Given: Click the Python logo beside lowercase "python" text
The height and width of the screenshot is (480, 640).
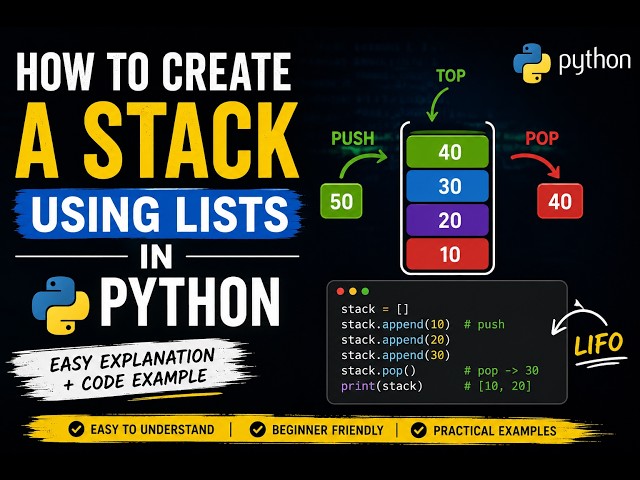Looking at the screenshot, I should [x=532, y=62].
